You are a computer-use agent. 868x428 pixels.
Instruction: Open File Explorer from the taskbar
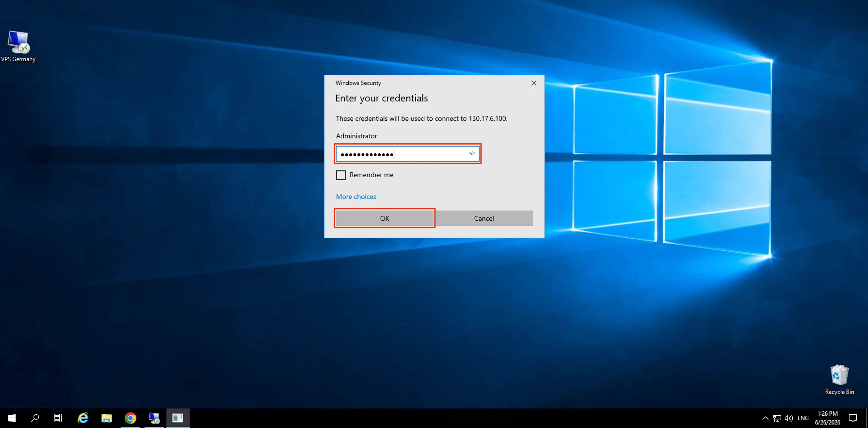[x=106, y=418]
